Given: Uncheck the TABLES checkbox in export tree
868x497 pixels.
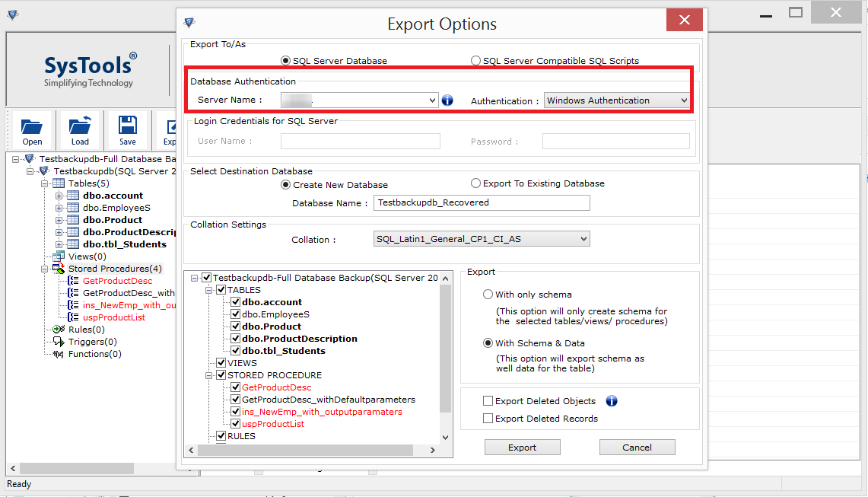Looking at the screenshot, I should (x=221, y=290).
